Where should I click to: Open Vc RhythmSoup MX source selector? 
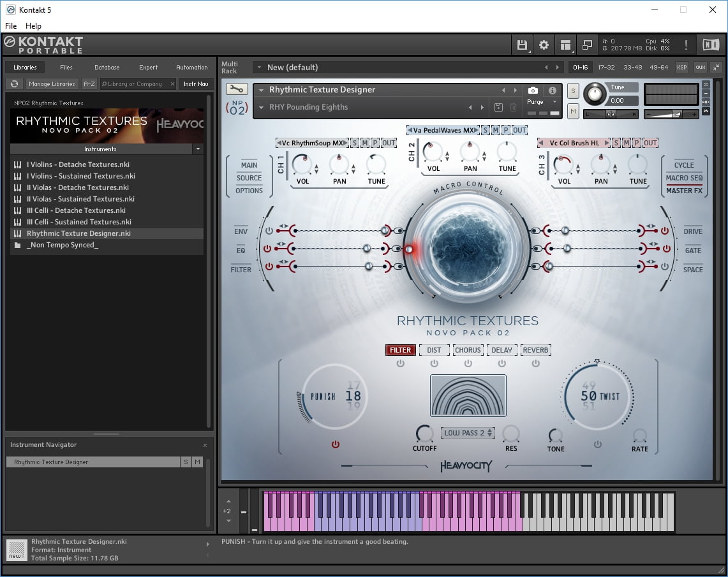312,143
